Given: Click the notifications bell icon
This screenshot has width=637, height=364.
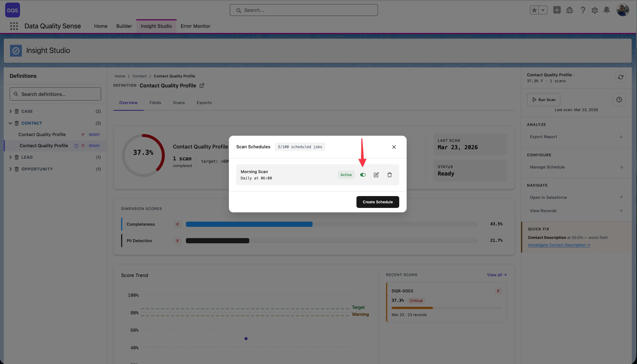Looking at the screenshot, I should tap(606, 10).
